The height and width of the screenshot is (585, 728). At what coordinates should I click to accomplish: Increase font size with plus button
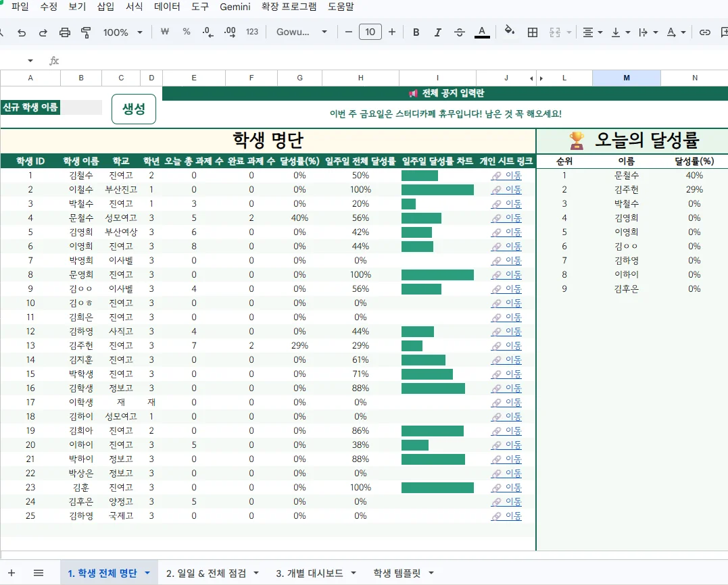click(392, 32)
